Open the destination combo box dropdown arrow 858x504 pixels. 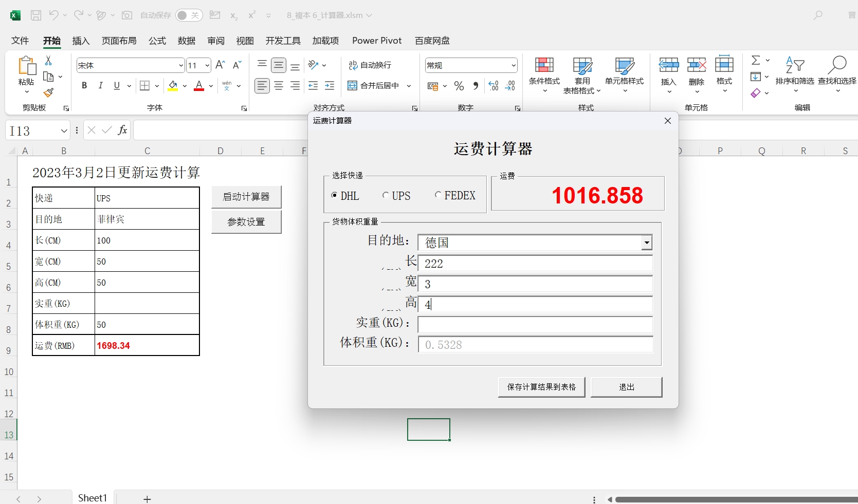(x=647, y=242)
